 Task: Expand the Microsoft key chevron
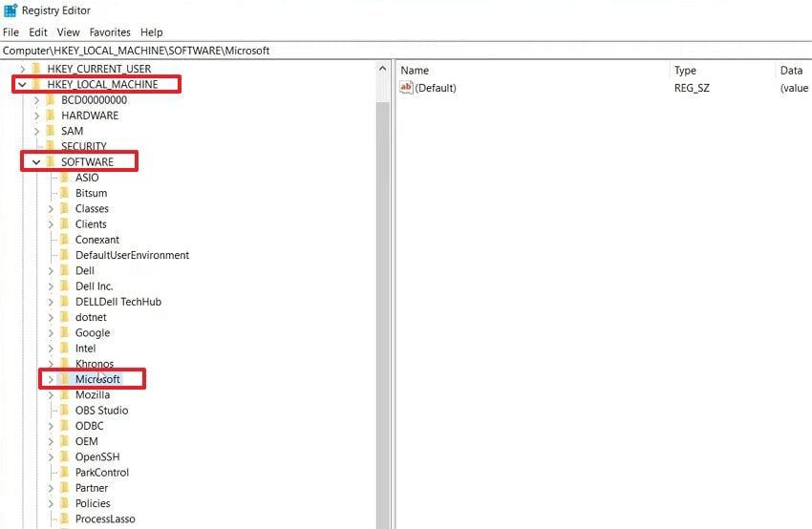(51, 379)
